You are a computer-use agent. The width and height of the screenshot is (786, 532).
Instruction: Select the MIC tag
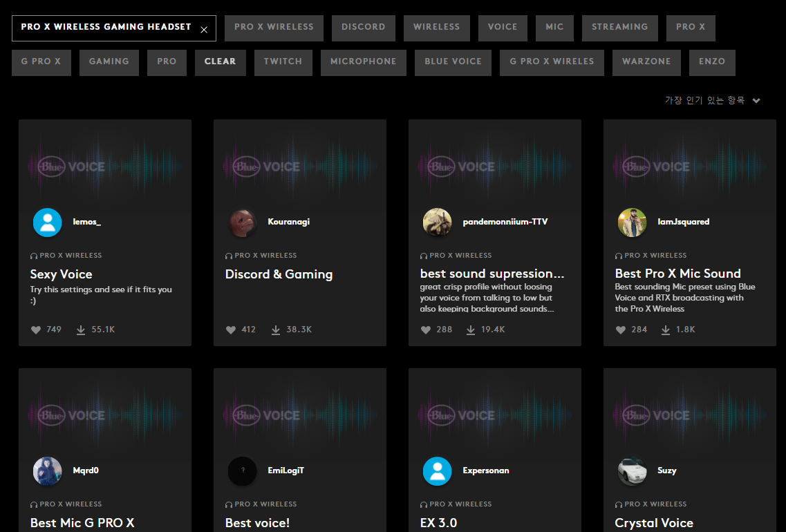[x=554, y=28]
